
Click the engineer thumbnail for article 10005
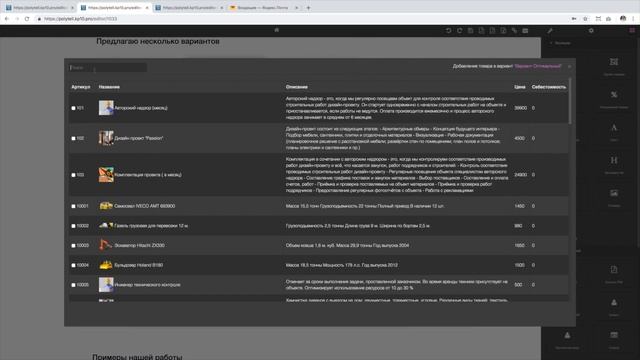coord(106,284)
